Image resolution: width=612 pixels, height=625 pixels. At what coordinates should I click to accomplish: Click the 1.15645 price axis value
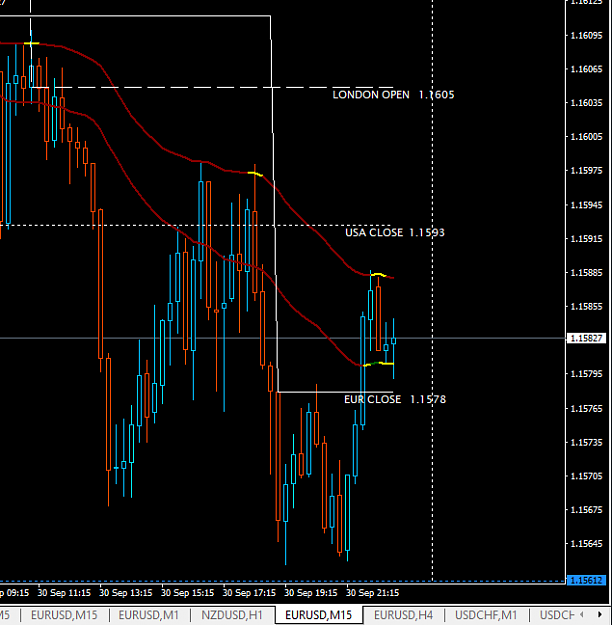(586, 544)
